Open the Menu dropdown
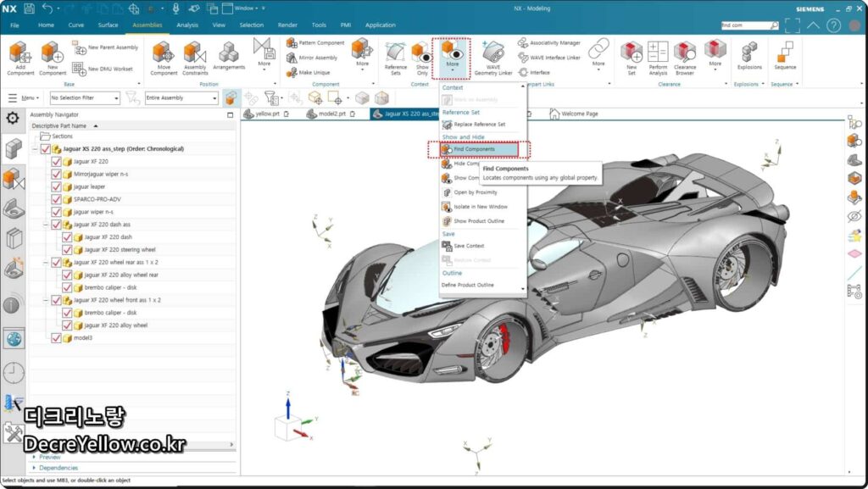Viewport: 868px width, 489px height. pos(24,98)
